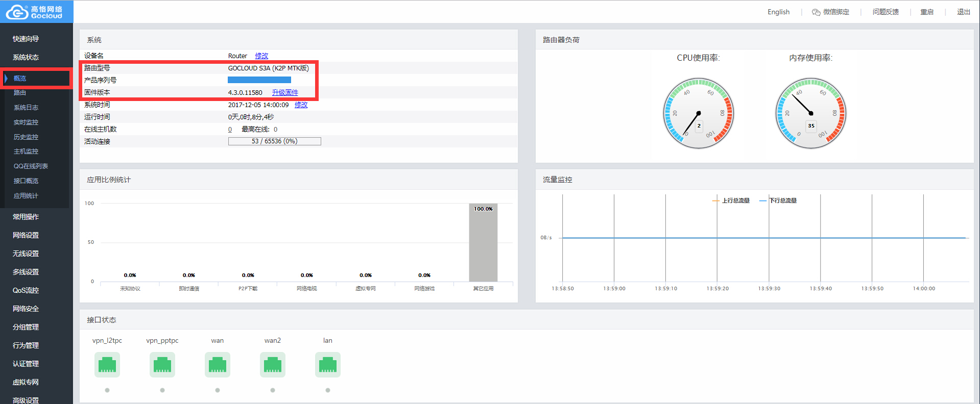Click the wan port icon
This screenshot has width=980, height=404.
[218, 365]
